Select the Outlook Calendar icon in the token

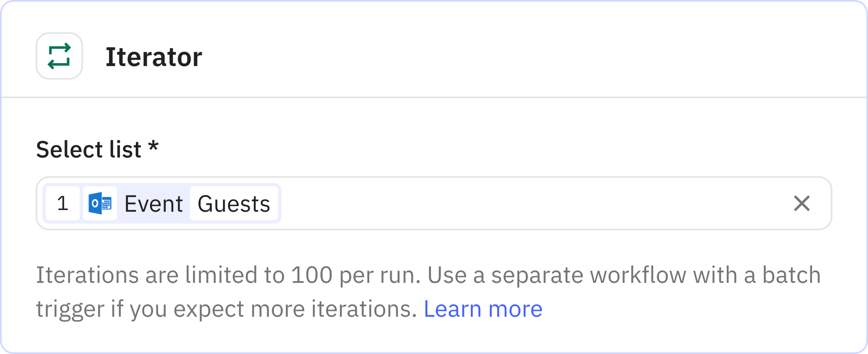101,204
